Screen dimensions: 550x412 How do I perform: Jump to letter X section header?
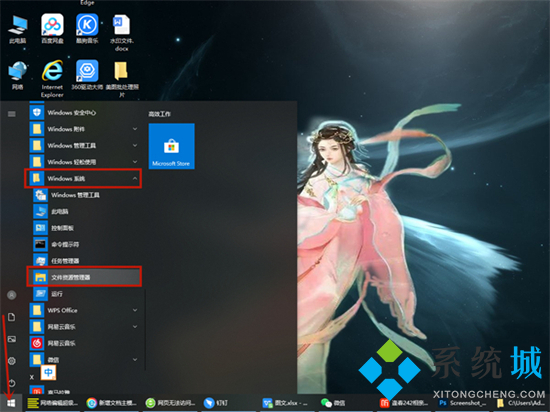pyautogui.click(x=32, y=377)
